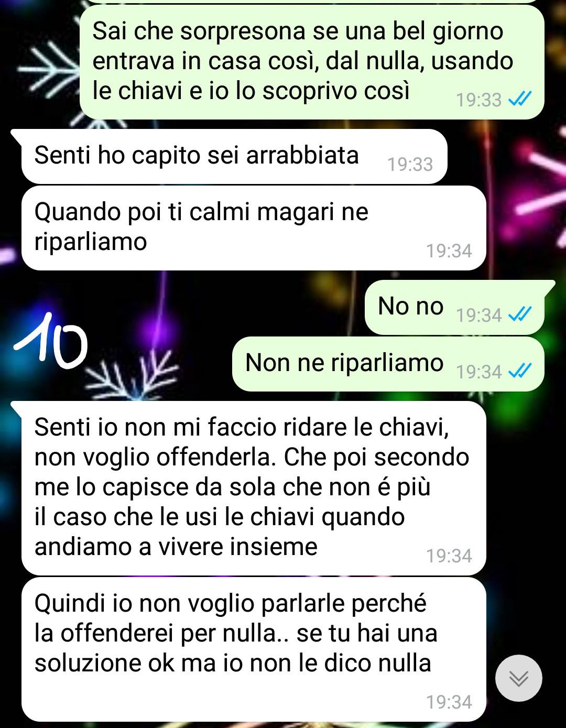566x728 pixels.
Task: Select the top green 'Sai che sorpresona' bubble
Action: 312,62
